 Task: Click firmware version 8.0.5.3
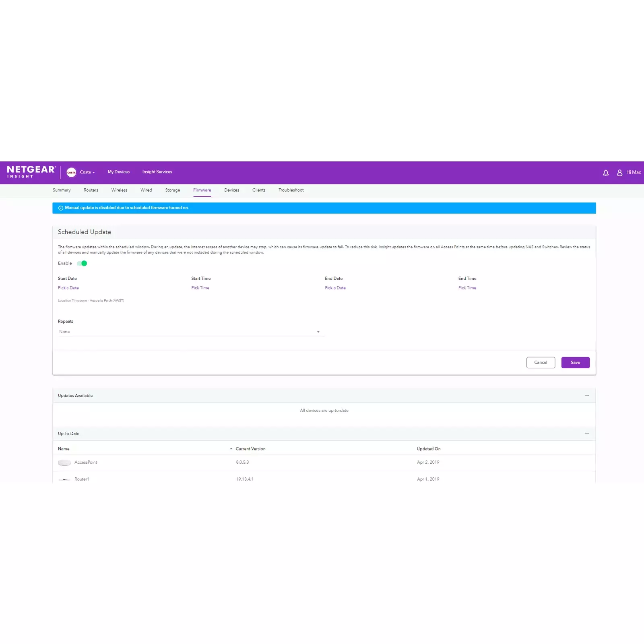(242, 462)
